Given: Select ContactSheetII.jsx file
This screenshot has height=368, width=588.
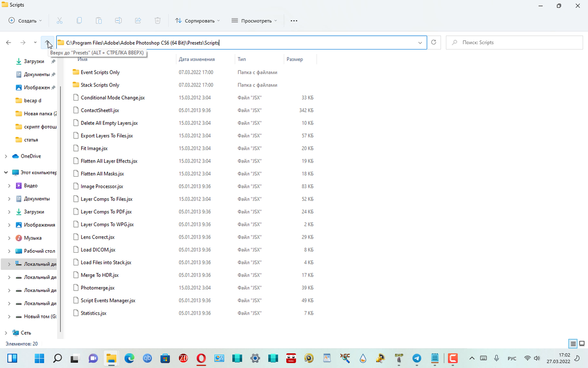Looking at the screenshot, I should point(100,110).
